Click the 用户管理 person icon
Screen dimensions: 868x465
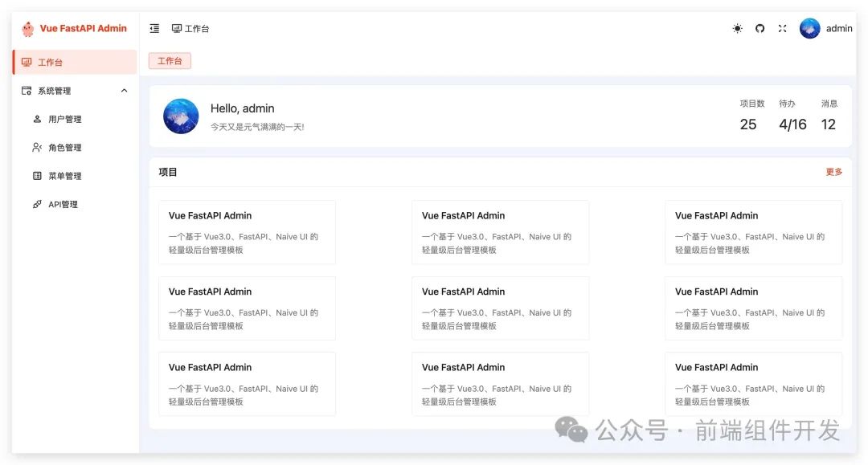[x=37, y=119]
